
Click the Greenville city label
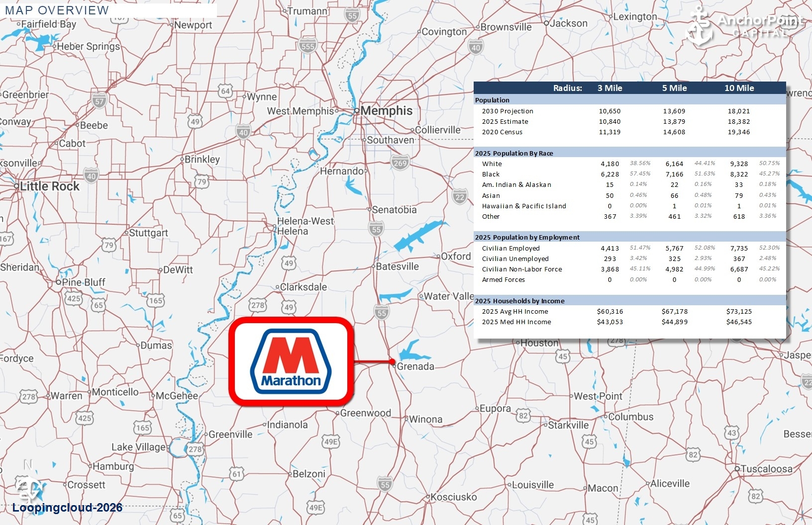pyautogui.click(x=230, y=434)
